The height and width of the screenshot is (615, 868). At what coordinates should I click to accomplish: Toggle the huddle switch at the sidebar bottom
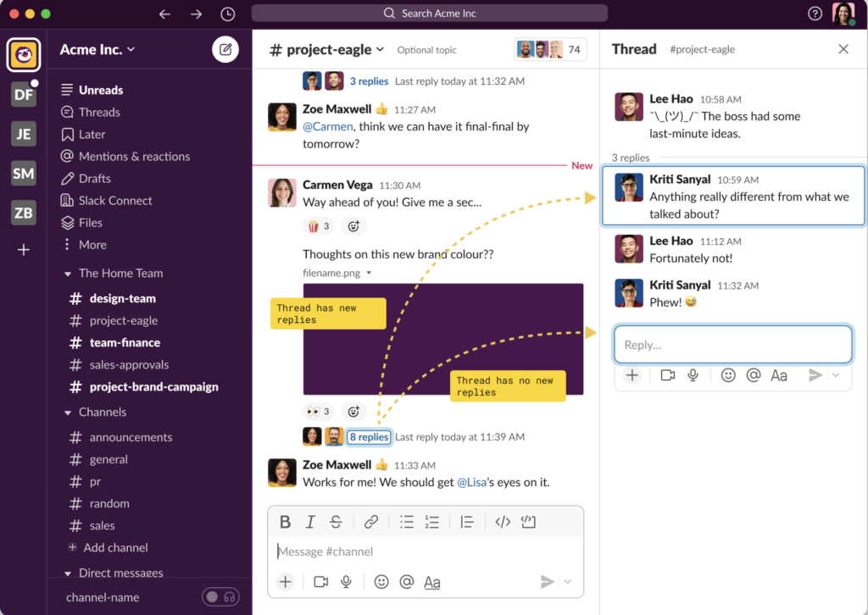tap(220, 596)
